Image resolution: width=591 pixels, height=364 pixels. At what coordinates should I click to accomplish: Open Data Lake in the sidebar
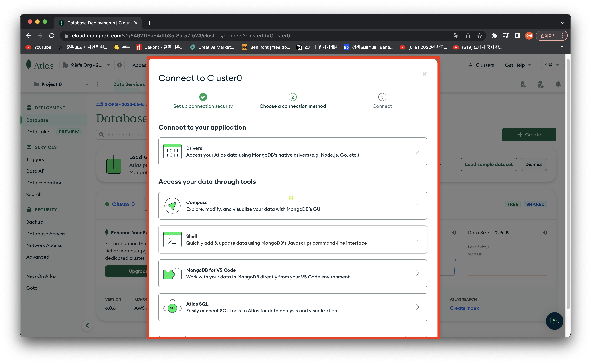coord(37,132)
